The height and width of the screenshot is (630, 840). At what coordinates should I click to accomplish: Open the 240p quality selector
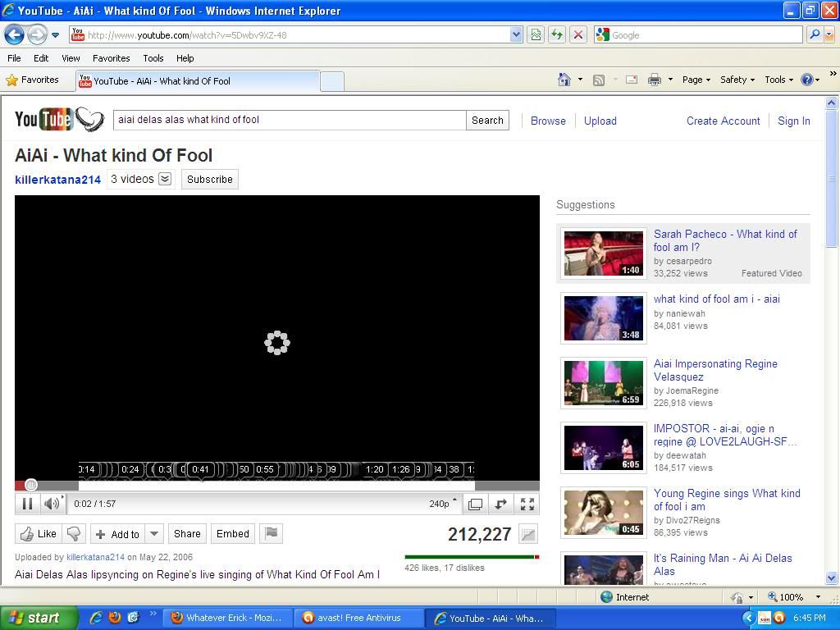tap(442, 504)
